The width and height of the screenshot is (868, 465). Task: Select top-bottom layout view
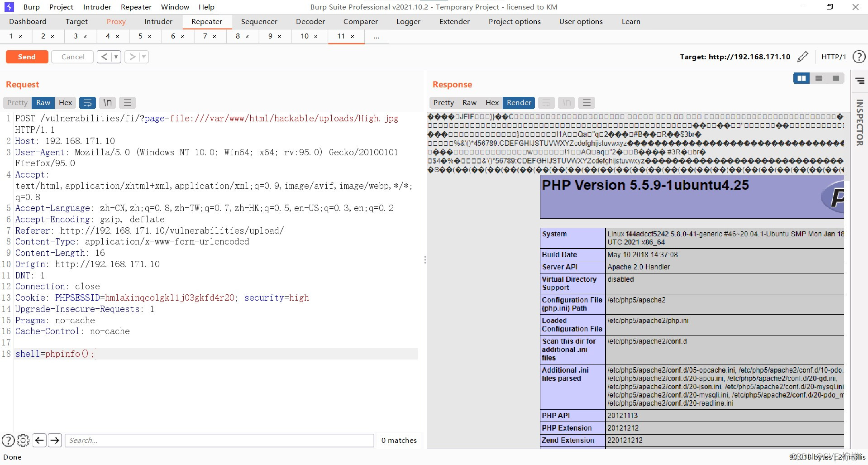[819, 78]
